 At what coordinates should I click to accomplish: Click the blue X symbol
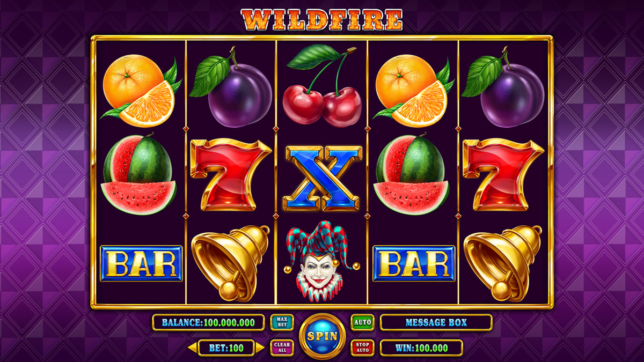pyautogui.click(x=322, y=178)
